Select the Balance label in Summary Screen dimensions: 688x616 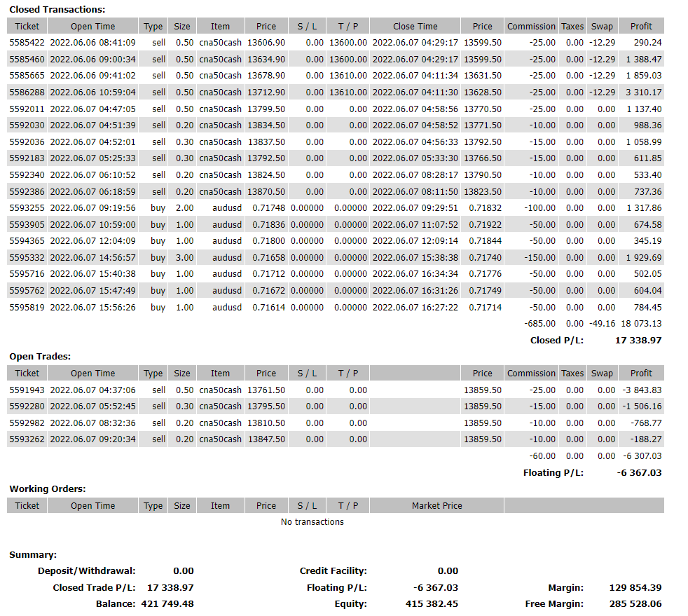tap(116, 604)
